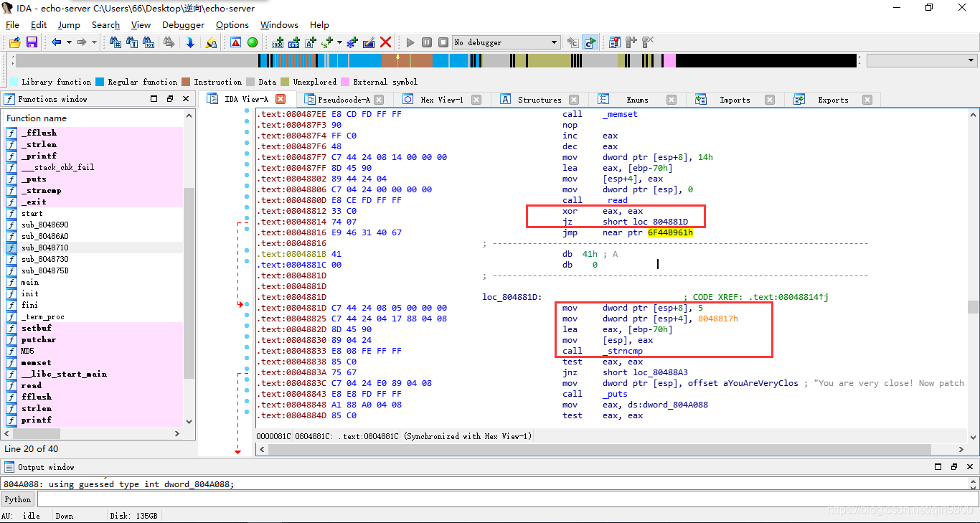Terminate the process with the stop button
The height and width of the screenshot is (523, 980).
443,42
